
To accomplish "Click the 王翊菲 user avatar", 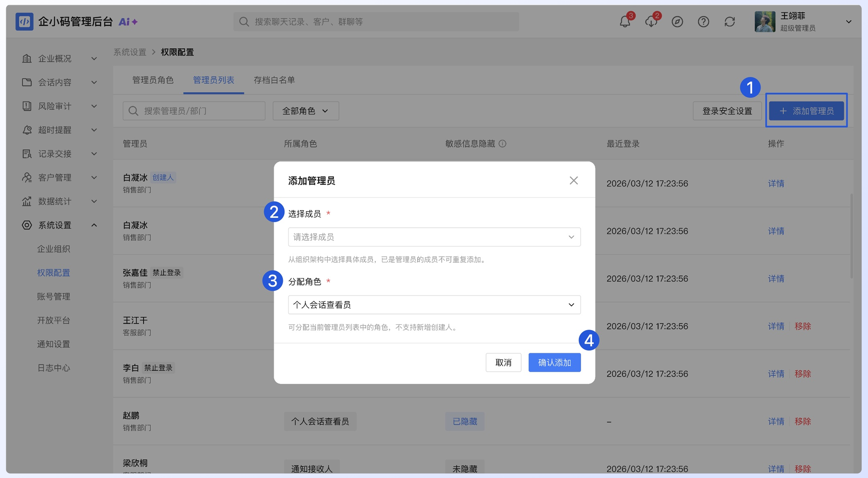I will click(764, 22).
